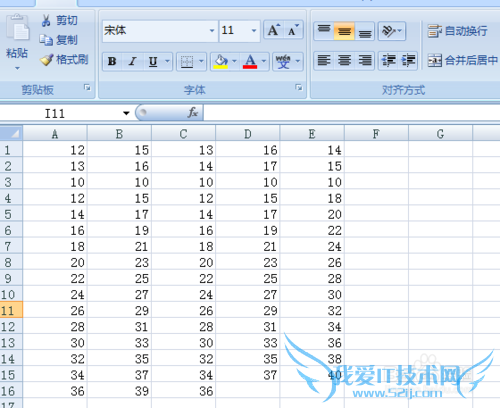The width and height of the screenshot is (500, 408).
Task: Apply the red font color A
Action: [x=250, y=61]
